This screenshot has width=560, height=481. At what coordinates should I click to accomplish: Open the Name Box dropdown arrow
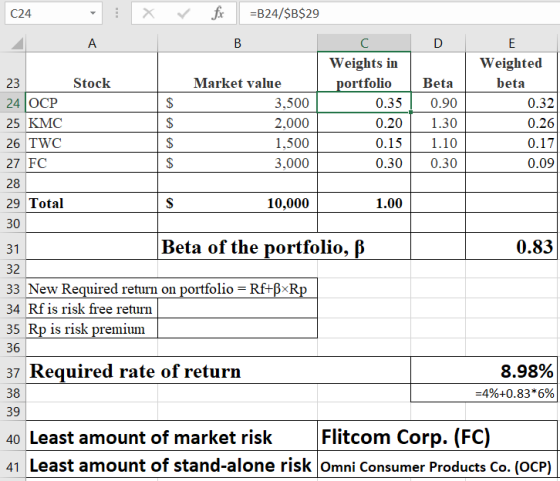tap(93, 13)
